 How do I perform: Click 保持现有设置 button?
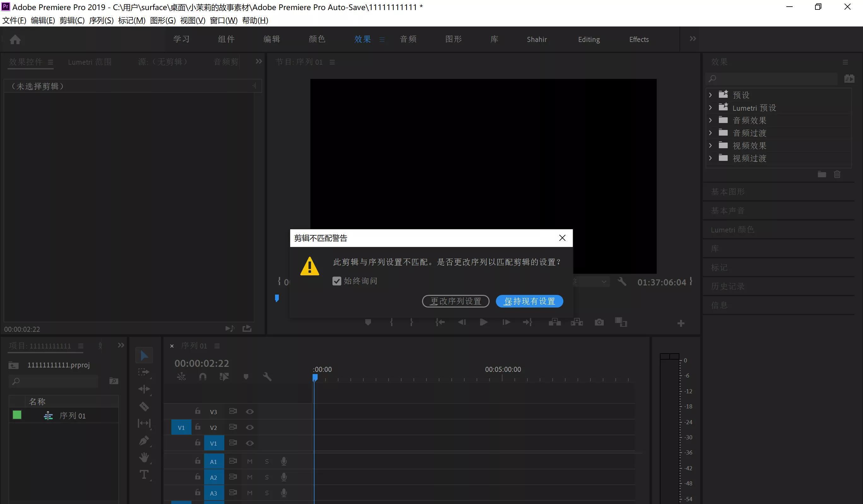530,301
